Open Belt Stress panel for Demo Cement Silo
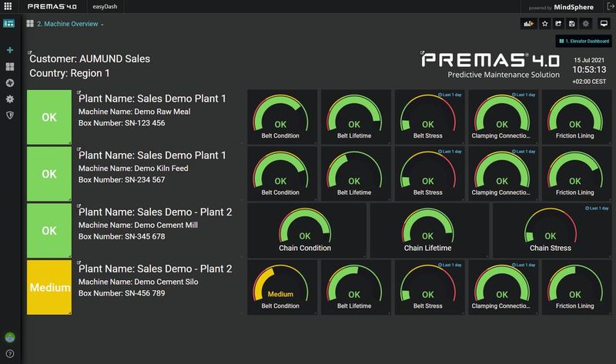The height and width of the screenshot is (364, 616). pos(430,288)
